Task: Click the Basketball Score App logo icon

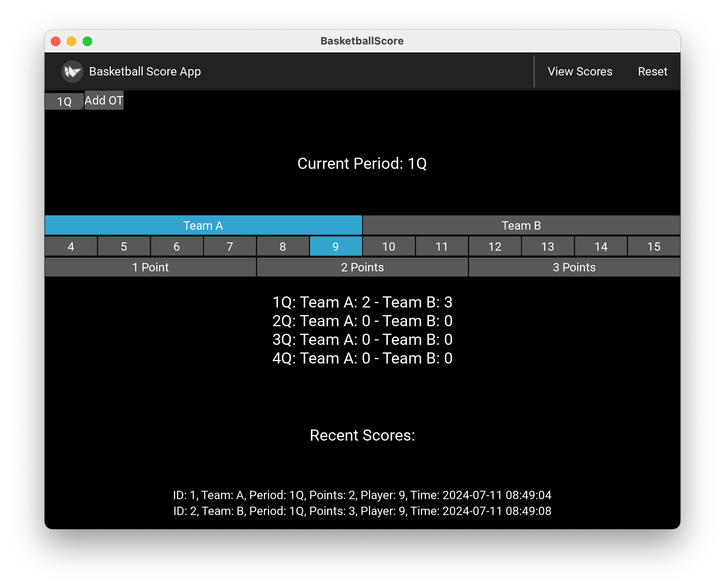Action: click(x=72, y=71)
